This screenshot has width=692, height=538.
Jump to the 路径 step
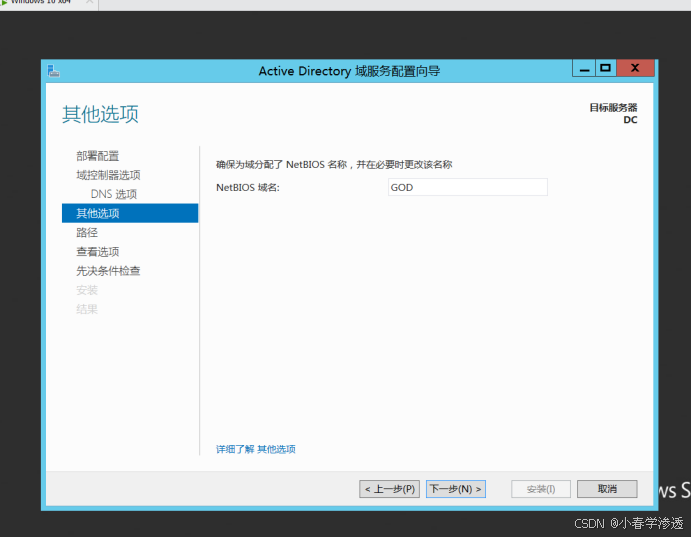pos(87,233)
